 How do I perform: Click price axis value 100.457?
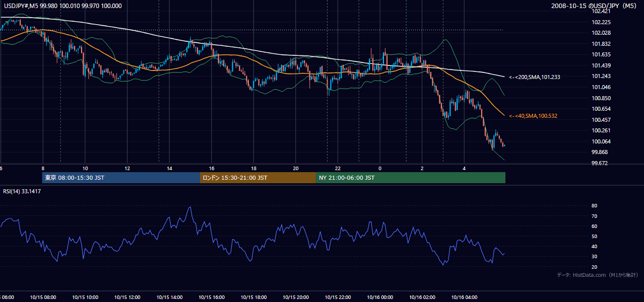coord(601,120)
